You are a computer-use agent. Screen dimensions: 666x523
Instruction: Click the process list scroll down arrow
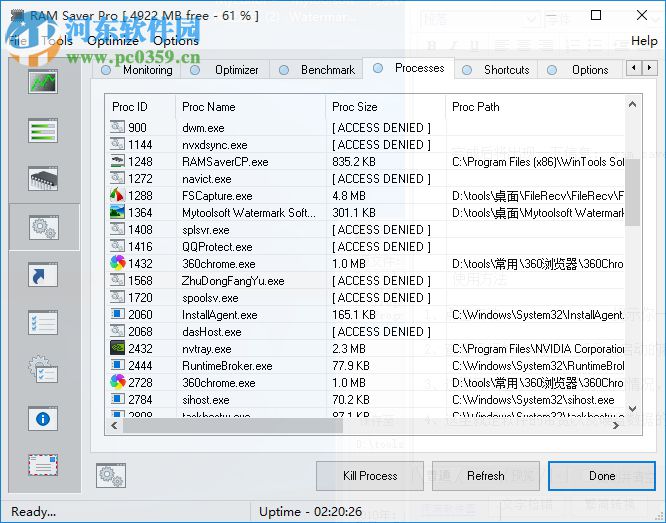point(632,409)
